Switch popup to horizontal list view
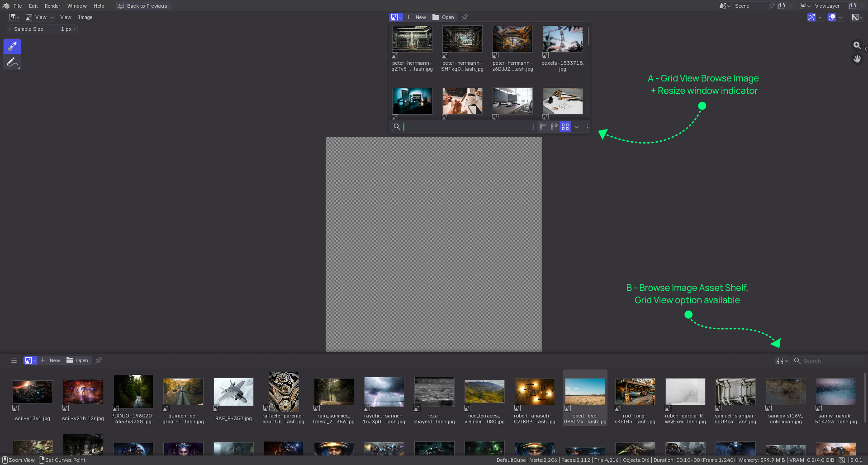This screenshot has height=465, width=868. coord(554,127)
